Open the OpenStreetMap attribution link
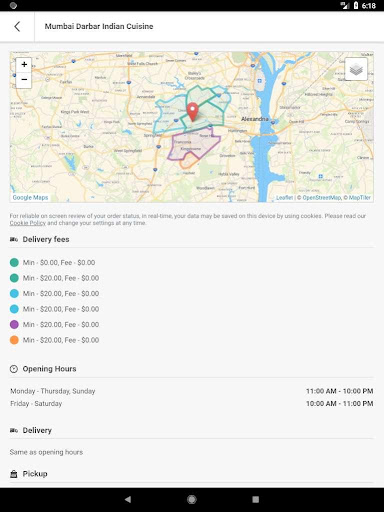The image size is (384, 512). 322,198
